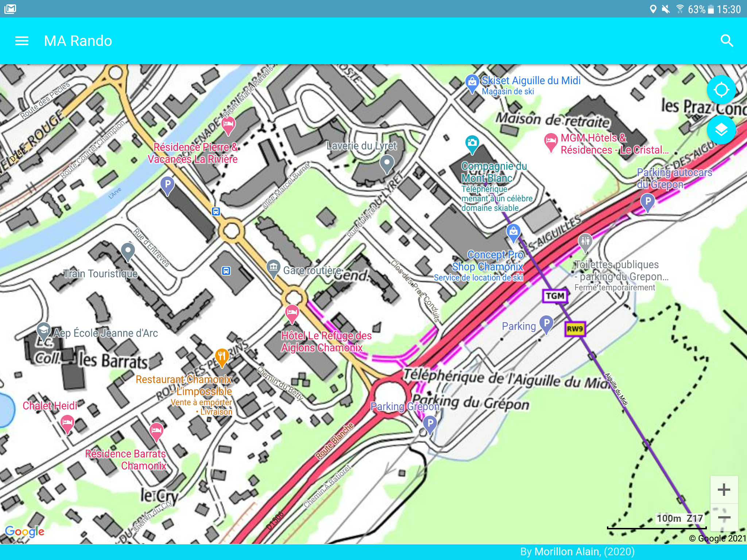The width and height of the screenshot is (747, 560).
Task: Tap the Toilettes publiques restroom pin
Action: (585, 243)
